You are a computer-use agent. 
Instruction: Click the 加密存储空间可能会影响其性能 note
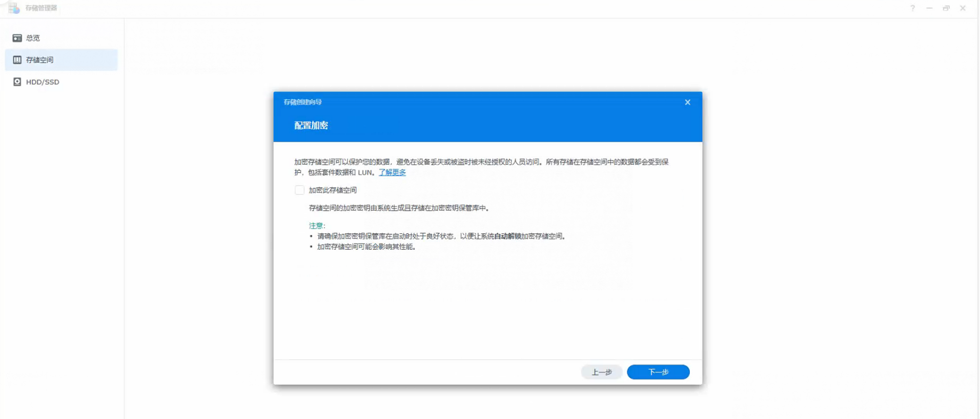[367, 247]
